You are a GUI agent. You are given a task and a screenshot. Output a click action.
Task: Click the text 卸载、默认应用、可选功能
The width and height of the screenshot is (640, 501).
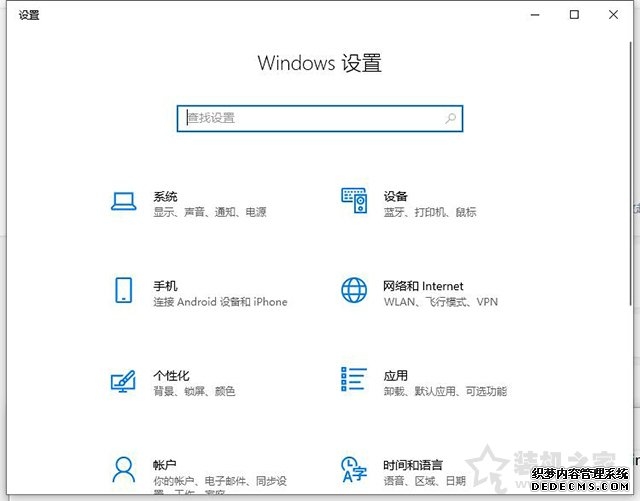(x=445, y=391)
